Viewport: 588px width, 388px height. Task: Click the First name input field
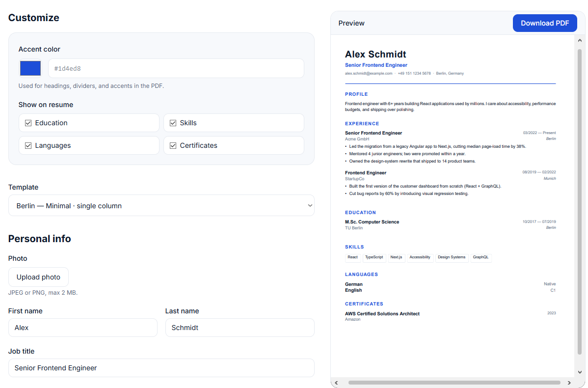(x=83, y=328)
